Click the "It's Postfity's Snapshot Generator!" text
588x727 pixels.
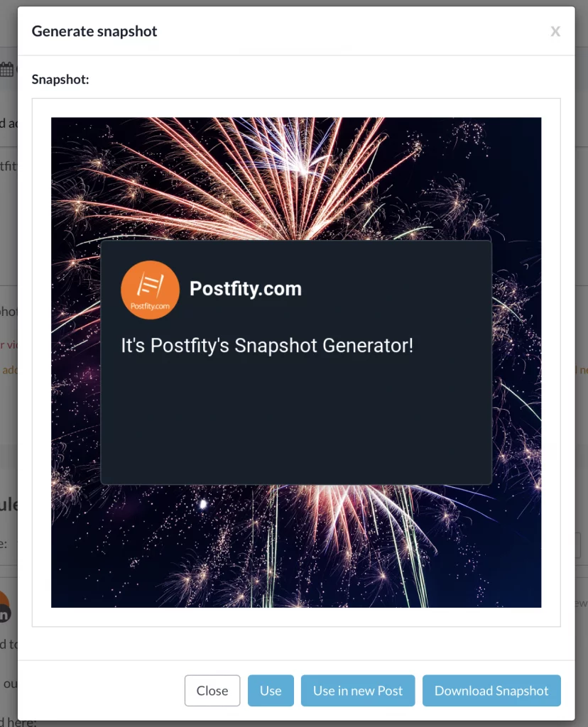(x=266, y=346)
